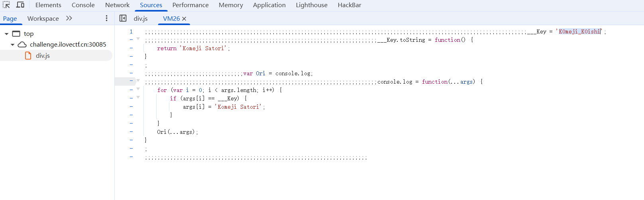The width and height of the screenshot is (644, 200).
Task: Set breakpoint on line 1 gutter
Action: click(131, 31)
